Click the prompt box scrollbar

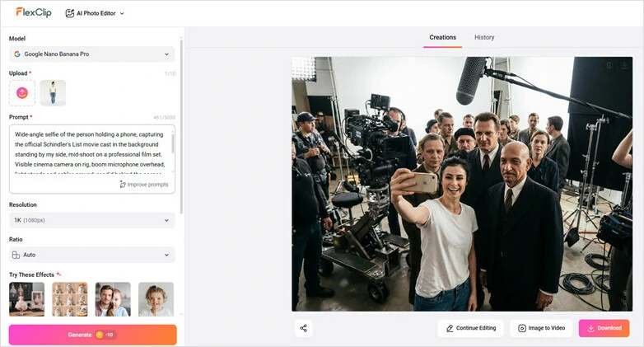coord(172,143)
